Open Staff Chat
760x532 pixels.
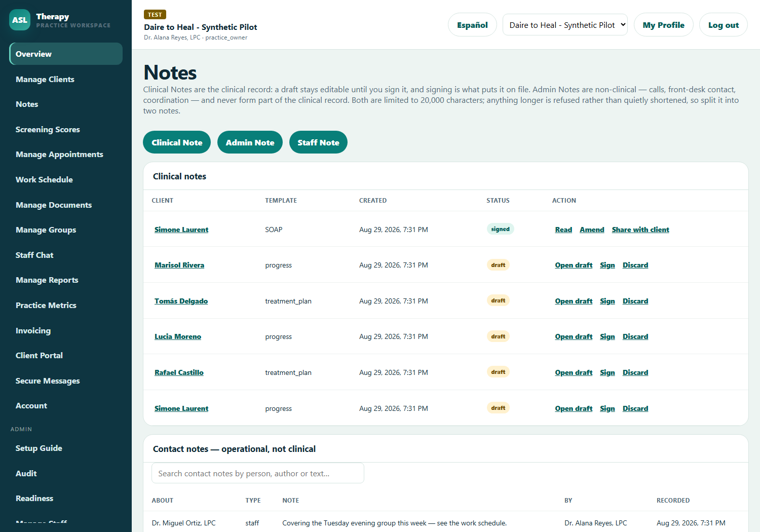[66, 255]
